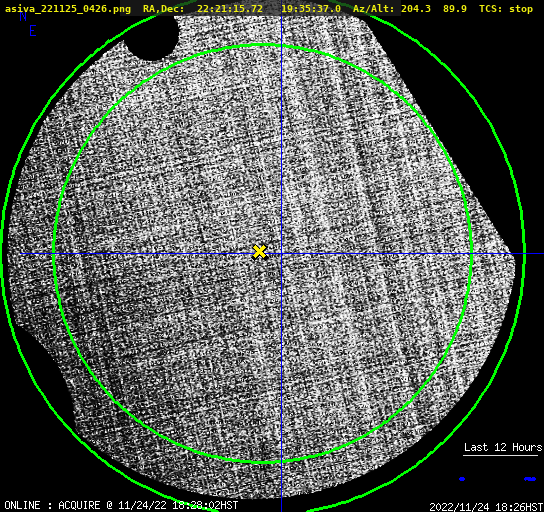Image resolution: width=544 pixels, height=512 pixels.
Task: Click the 2022/11/24 18:26HST timestamp
Action: (x=486, y=507)
